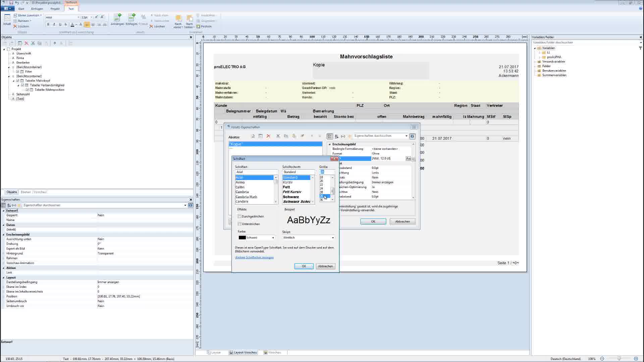Select center text alignment in ribbon
Image resolution: width=644 pixels, height=362 pixels.
point(93,25)
